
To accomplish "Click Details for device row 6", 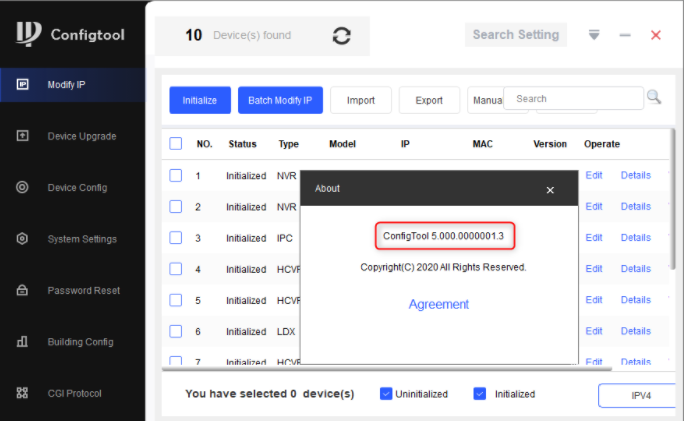I will click(x=636, y=331).
